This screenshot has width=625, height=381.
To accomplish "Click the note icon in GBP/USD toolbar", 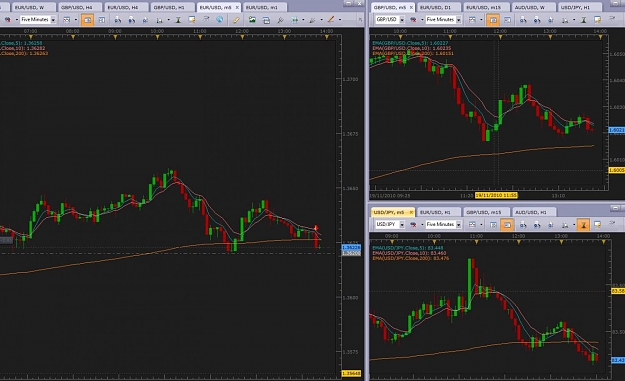I will coord(597,20).
